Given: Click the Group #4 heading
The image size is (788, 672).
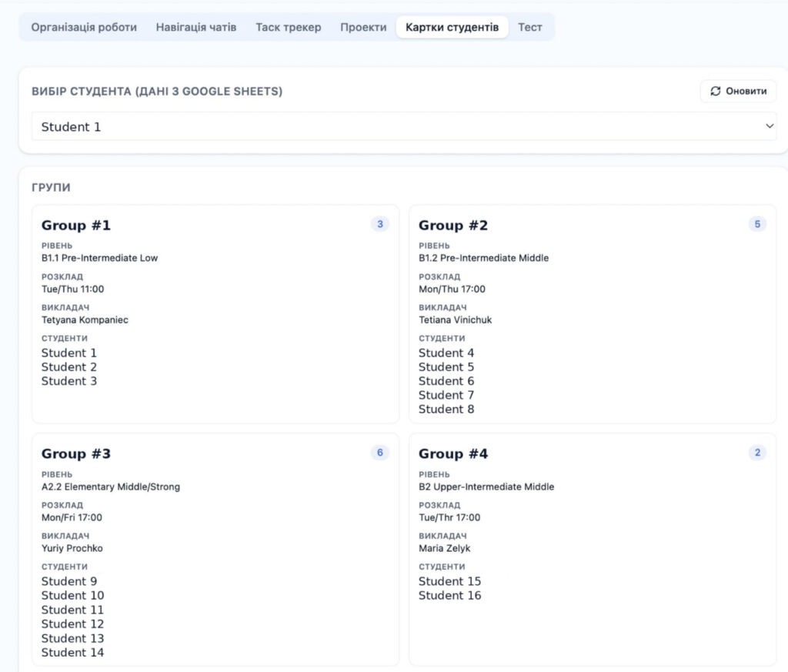Looking at the screenshot, I should pos(453,454).
